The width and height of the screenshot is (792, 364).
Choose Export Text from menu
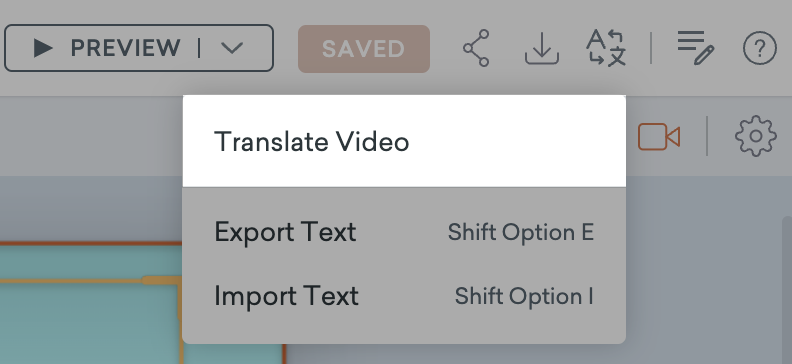(x=404, y=232)
